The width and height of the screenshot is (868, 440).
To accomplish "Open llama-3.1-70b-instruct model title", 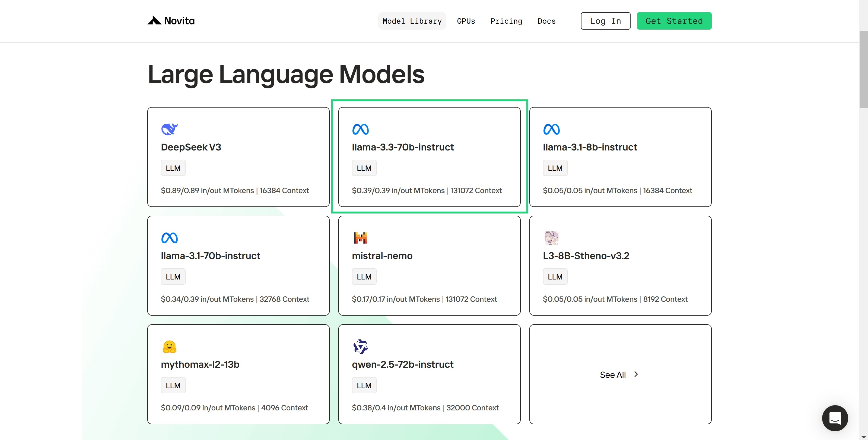I will coord(210,256).
